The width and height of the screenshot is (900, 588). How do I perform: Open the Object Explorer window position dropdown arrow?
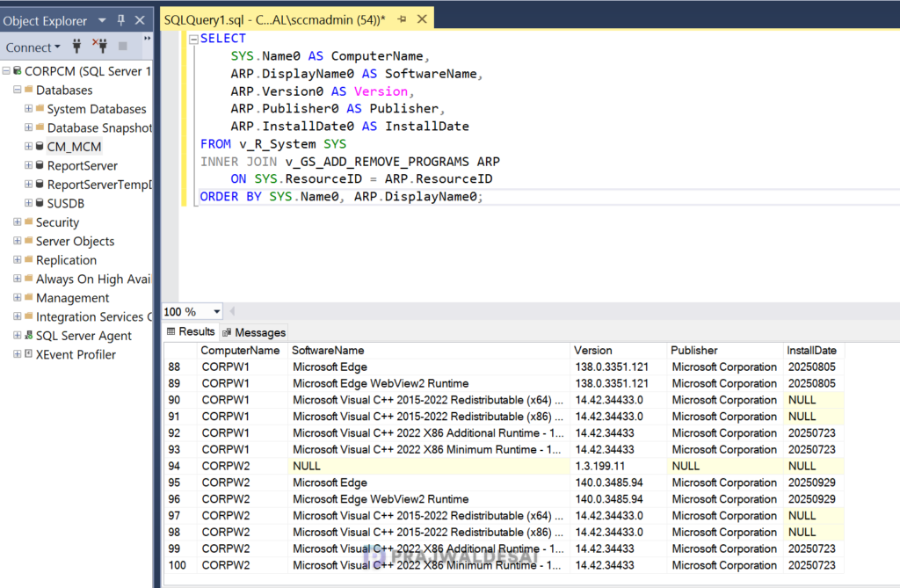coord(102,21)
